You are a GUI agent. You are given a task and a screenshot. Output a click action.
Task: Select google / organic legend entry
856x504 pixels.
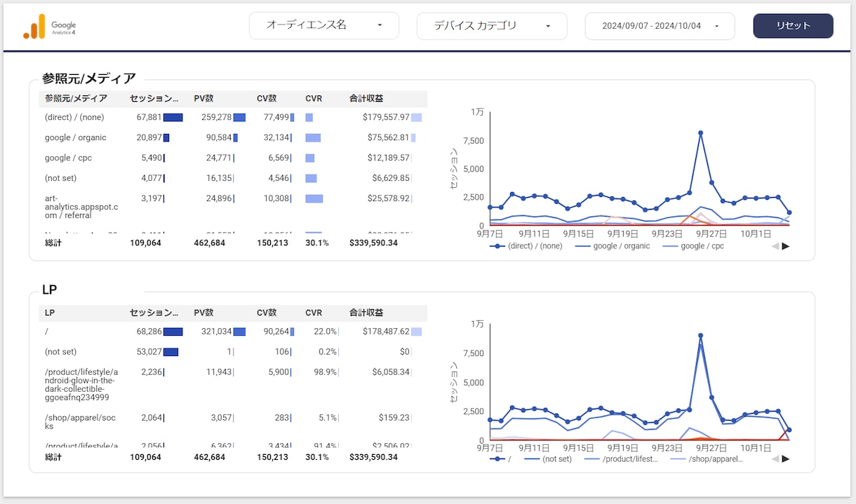613,246
